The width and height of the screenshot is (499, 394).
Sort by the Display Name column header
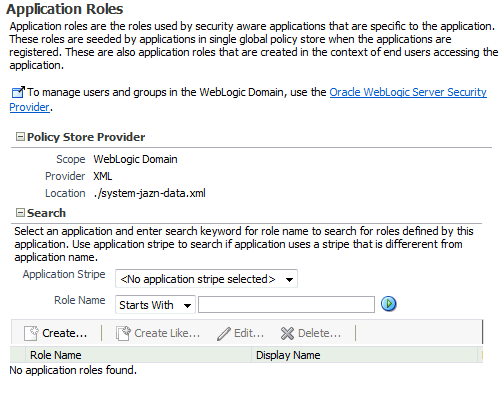click(x=364, y=355)
